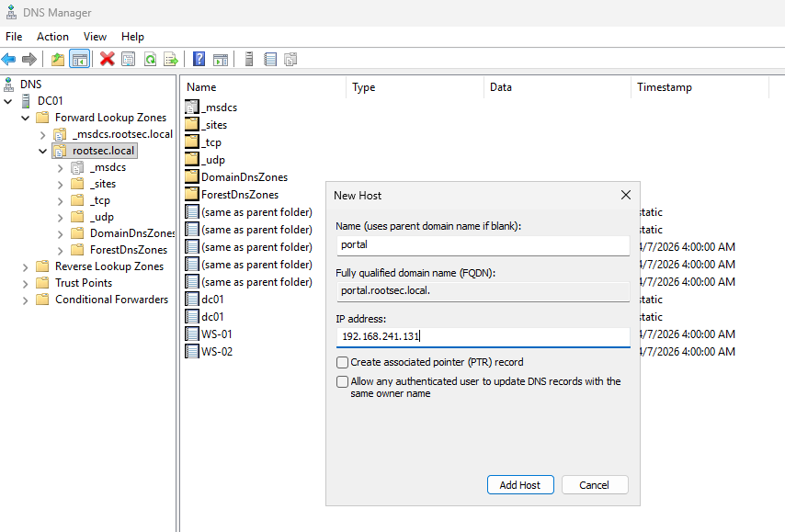This screenshot has height=532, width=785.
Task: Click the _tcp folder icon in record list
Action: 192,142
